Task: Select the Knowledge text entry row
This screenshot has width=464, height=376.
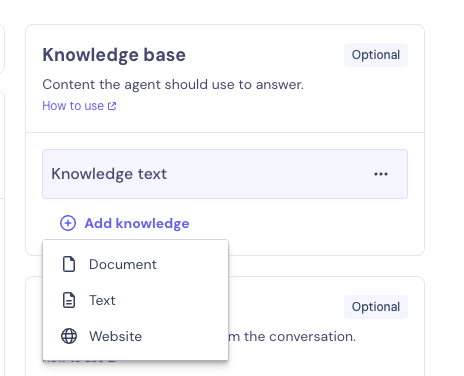Action: (x=225, y=174)
